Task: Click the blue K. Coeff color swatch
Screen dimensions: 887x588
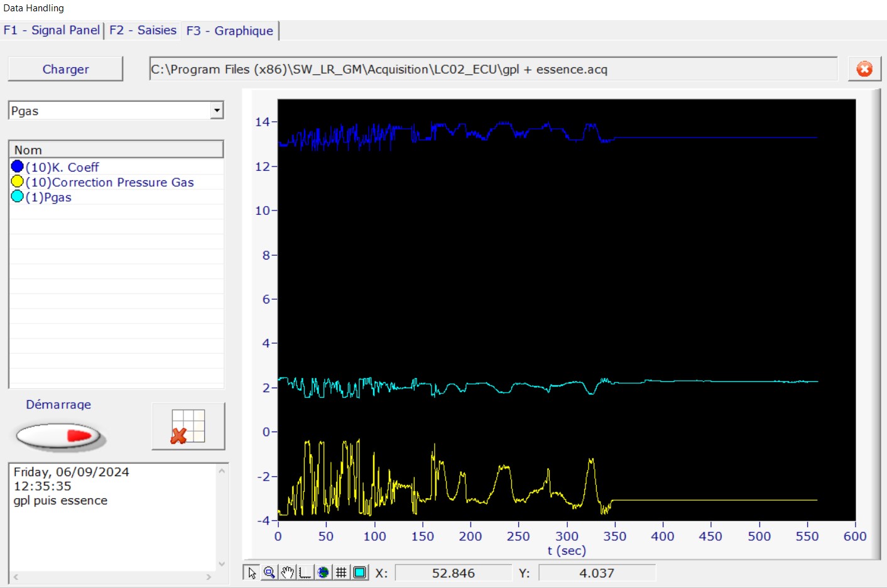Action: point(18,166)
